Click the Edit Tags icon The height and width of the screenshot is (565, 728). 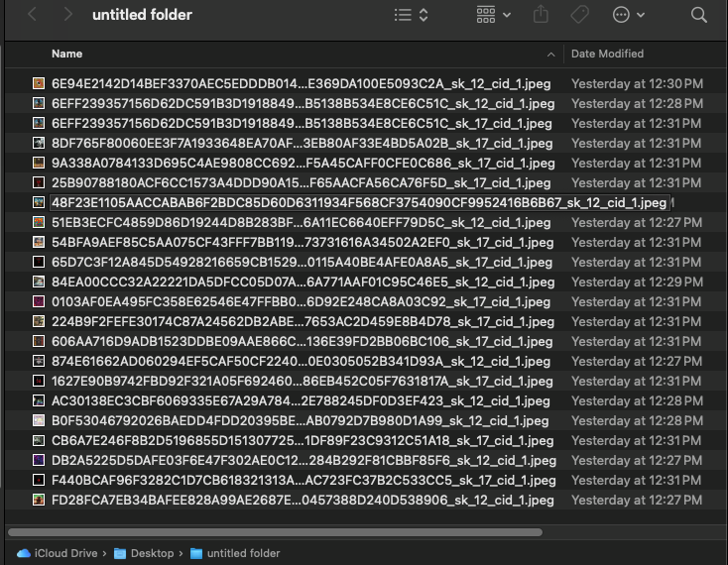coord(579,15)
